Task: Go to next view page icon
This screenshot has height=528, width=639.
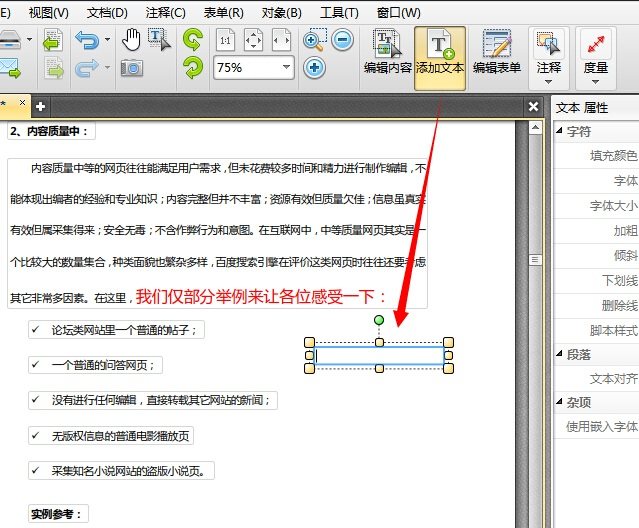Action: tap(54, 68)
